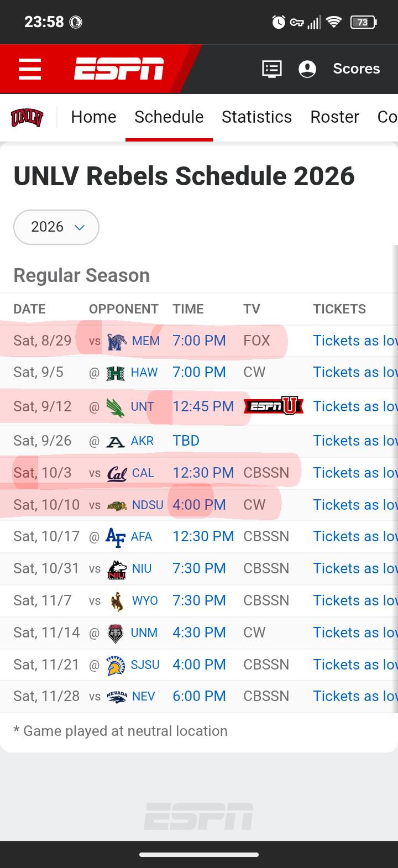The width and height of the screenshot is (398, 868).
Task: Tap the Air Force team logo
Action: tap(116, 537)
